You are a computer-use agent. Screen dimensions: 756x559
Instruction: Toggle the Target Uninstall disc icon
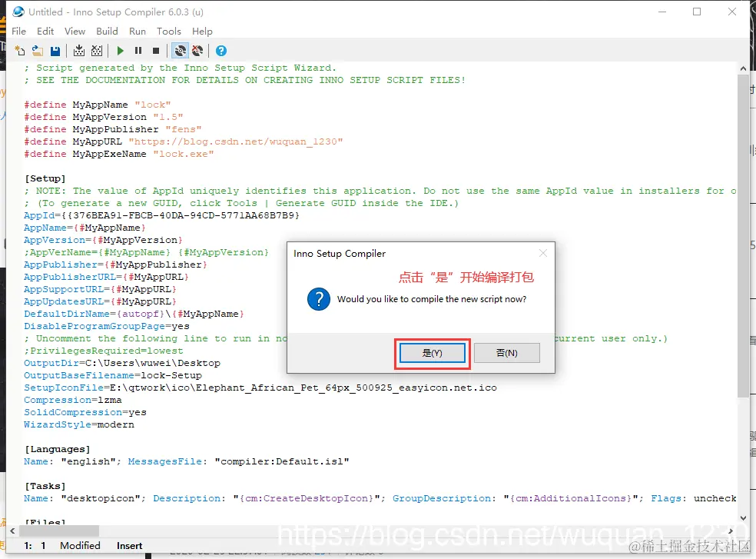point(197,51)
